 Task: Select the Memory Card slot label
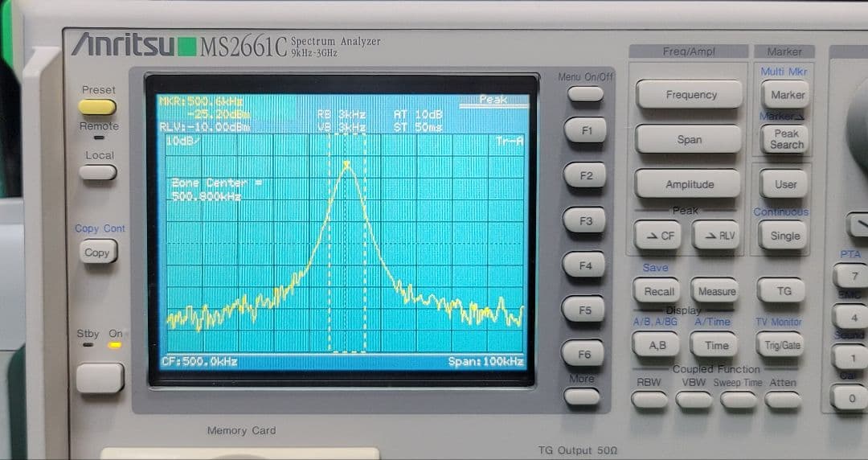[241, 430]
